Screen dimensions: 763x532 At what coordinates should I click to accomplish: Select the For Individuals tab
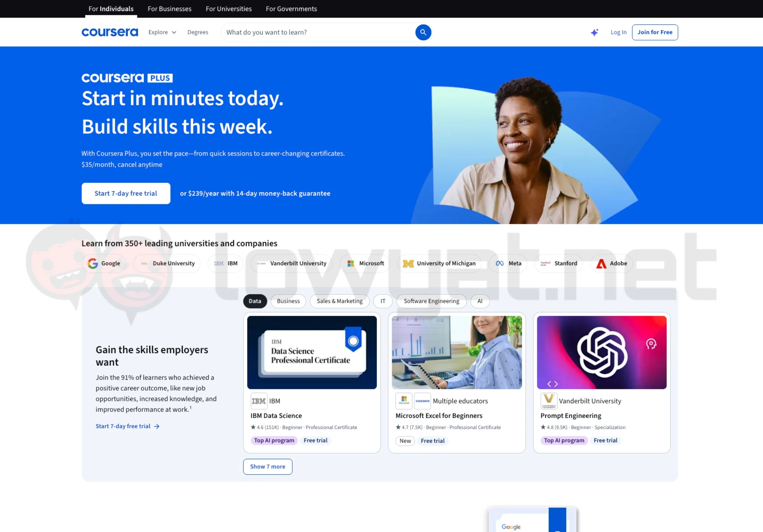pyautogui.click(x=111, y=9)
